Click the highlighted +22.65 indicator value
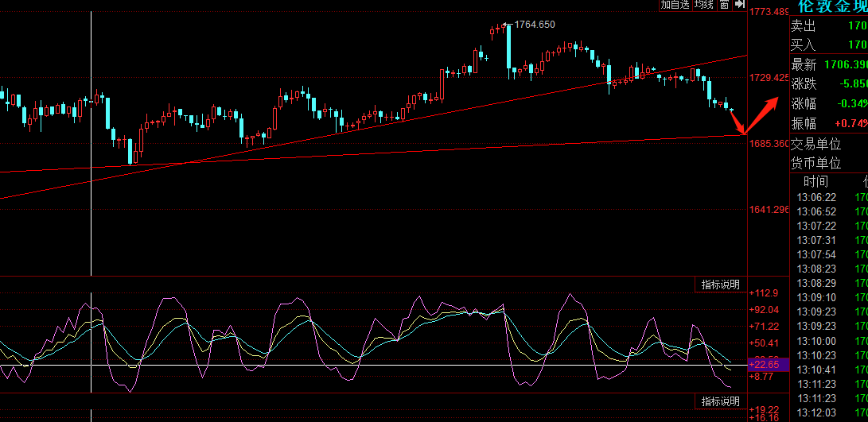 767,365
